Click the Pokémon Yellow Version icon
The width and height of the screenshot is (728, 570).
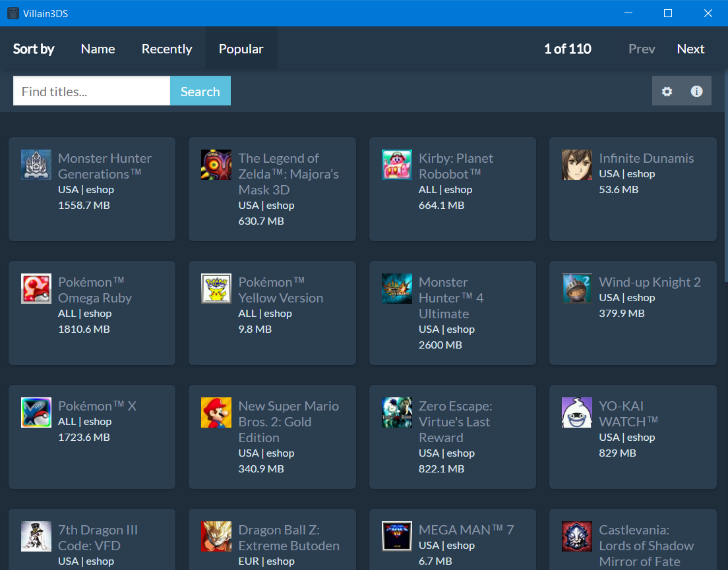[x=216, y=289]
